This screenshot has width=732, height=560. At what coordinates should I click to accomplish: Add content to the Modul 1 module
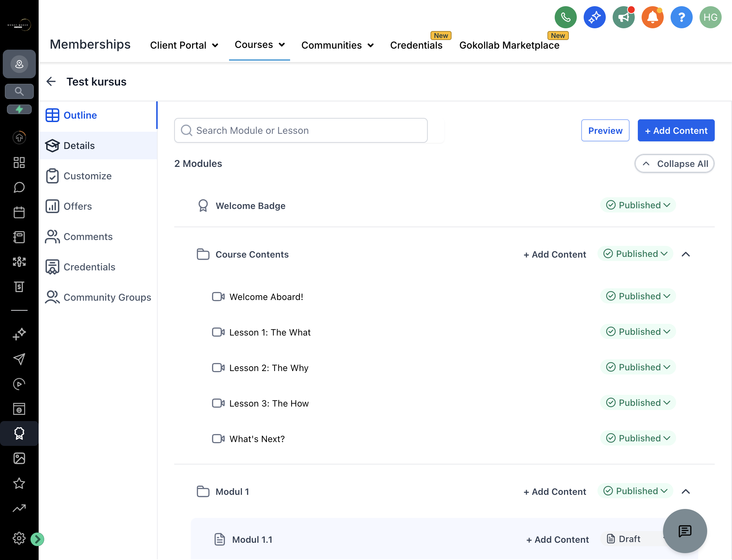pos(555,492)
